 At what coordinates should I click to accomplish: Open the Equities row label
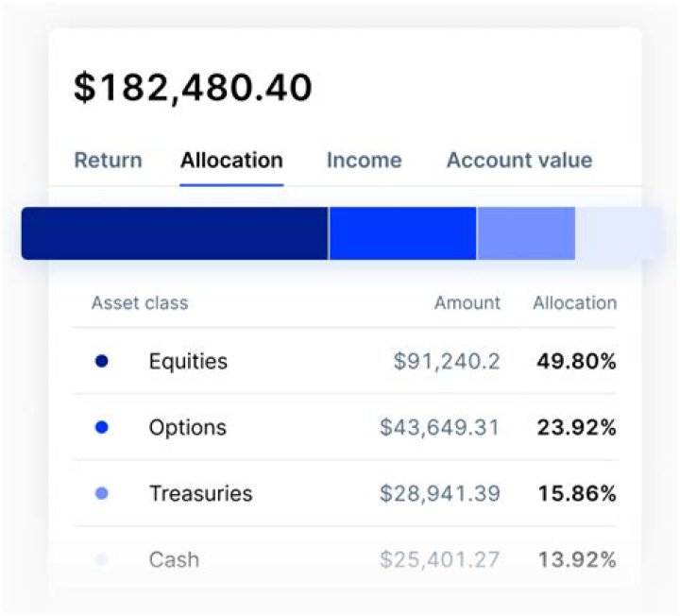(x=188, y=361)
